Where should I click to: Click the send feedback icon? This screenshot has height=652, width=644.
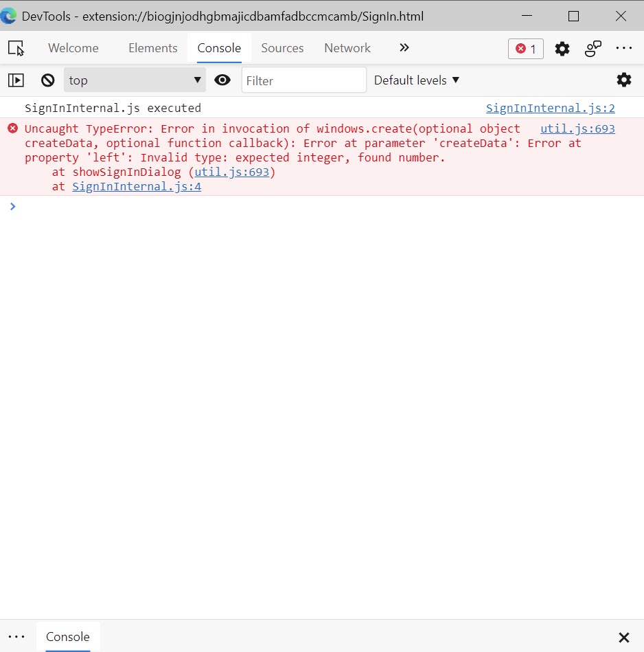tap(593, 49)
